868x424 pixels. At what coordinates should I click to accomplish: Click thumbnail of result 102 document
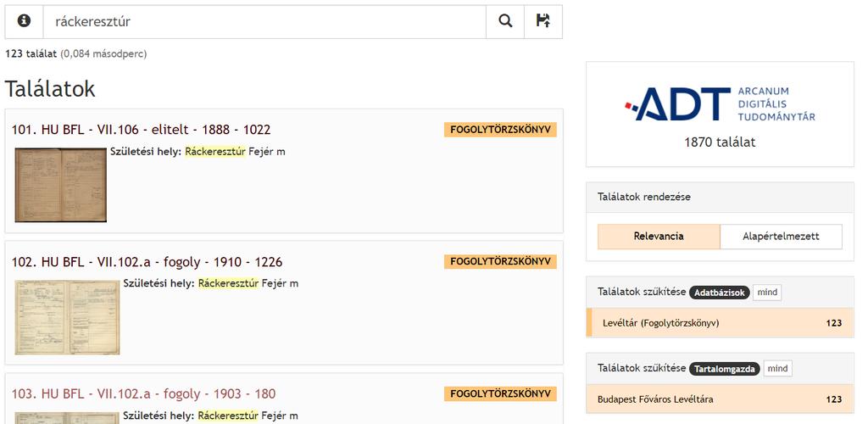[67, 316]
